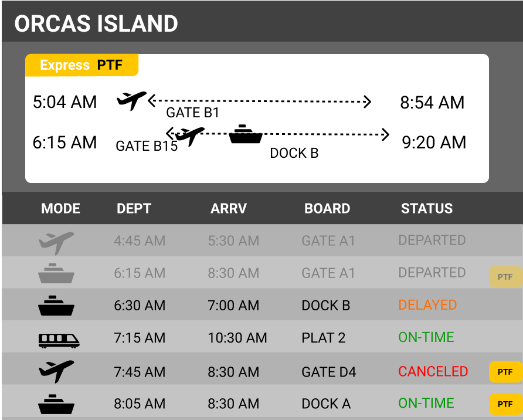The width and height of the screenshot is (523, 420).
Task: Click the ORCAS ISLAND title header
Action: 96,23
